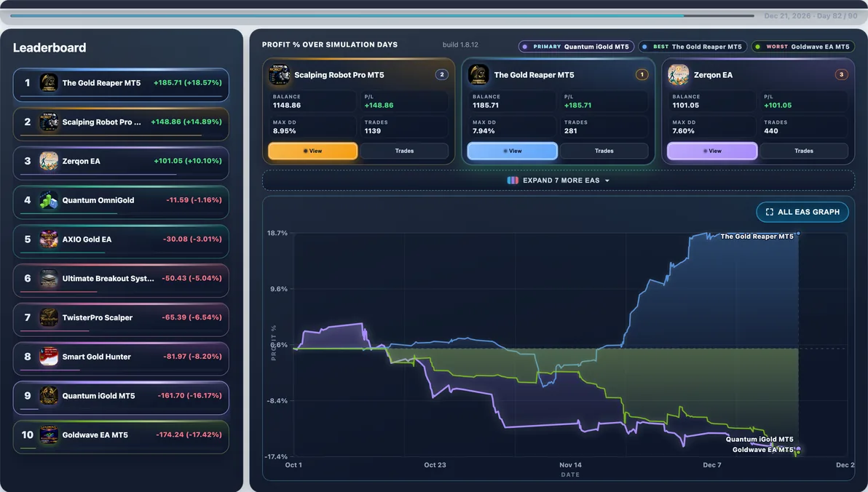Click Scalping Robot Pro leaderboard avatar icon

point(49,122)
